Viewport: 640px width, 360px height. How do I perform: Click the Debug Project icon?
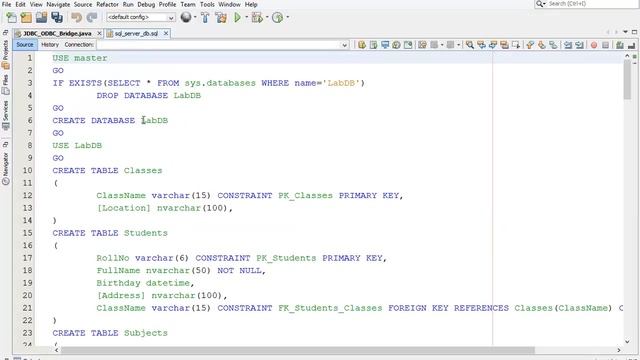(257, 18)
